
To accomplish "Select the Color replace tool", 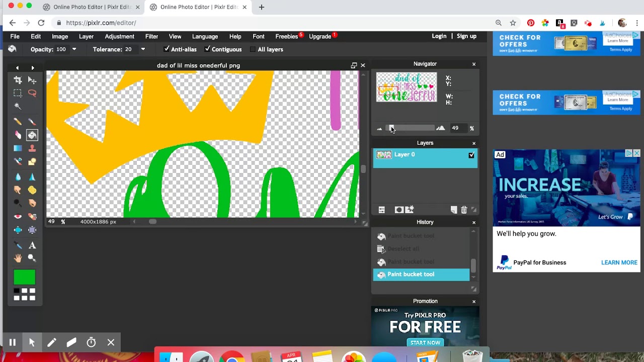I will coord(18,161).
